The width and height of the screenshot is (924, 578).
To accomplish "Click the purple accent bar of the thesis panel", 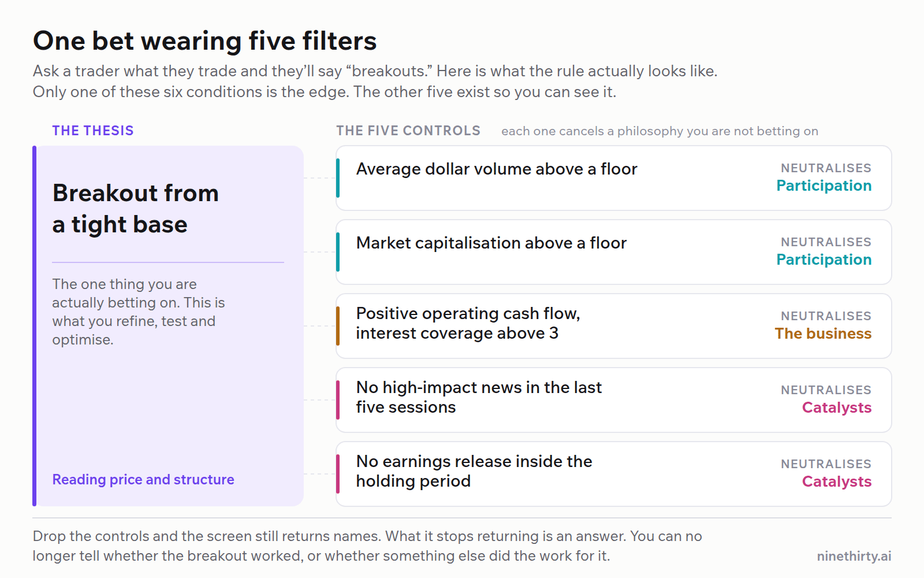I will pos(35,326).
